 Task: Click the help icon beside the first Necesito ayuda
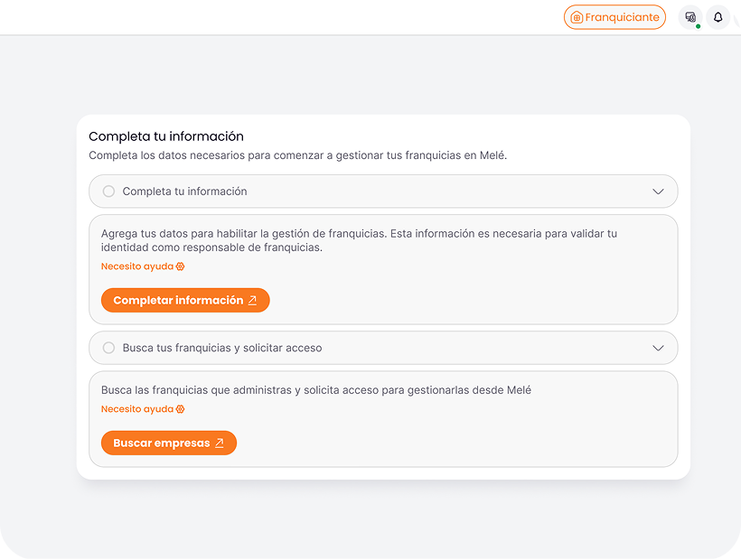pyautogui.click(x=180, y=266)
